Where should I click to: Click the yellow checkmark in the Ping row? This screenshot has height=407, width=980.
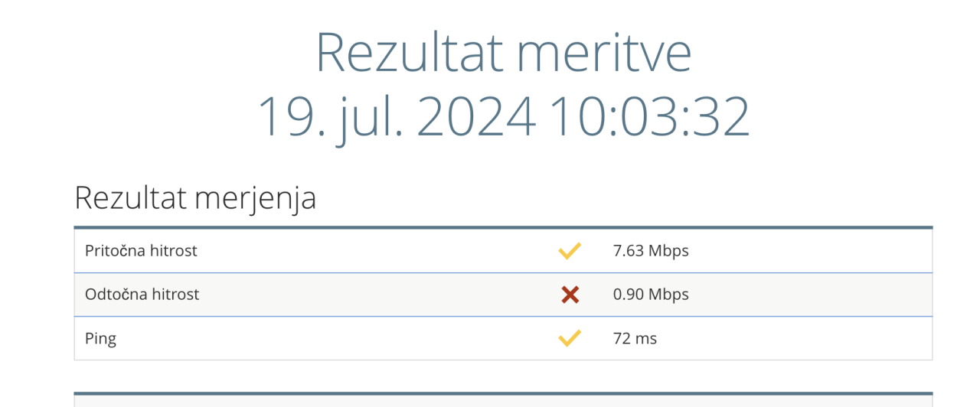point(570,338)
